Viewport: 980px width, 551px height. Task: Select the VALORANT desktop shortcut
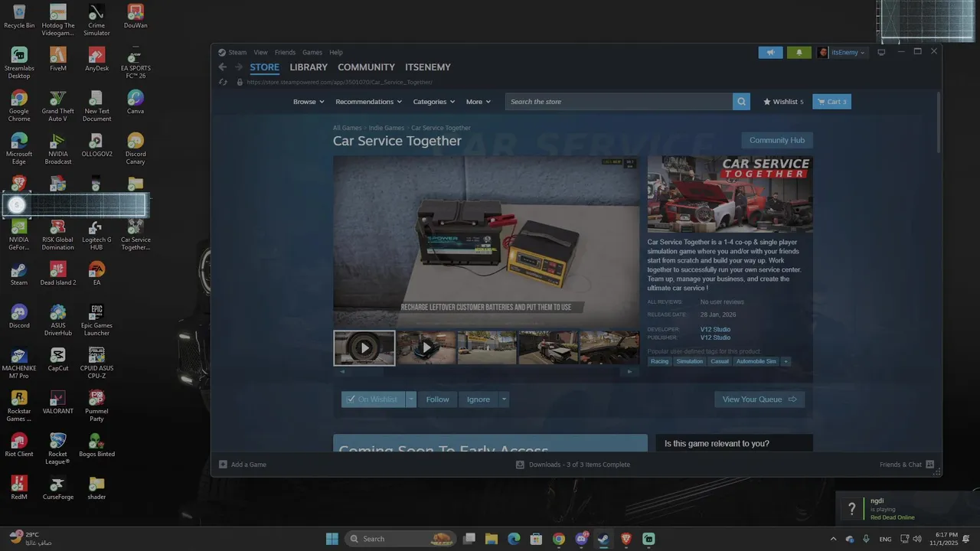tap(58, 402)
